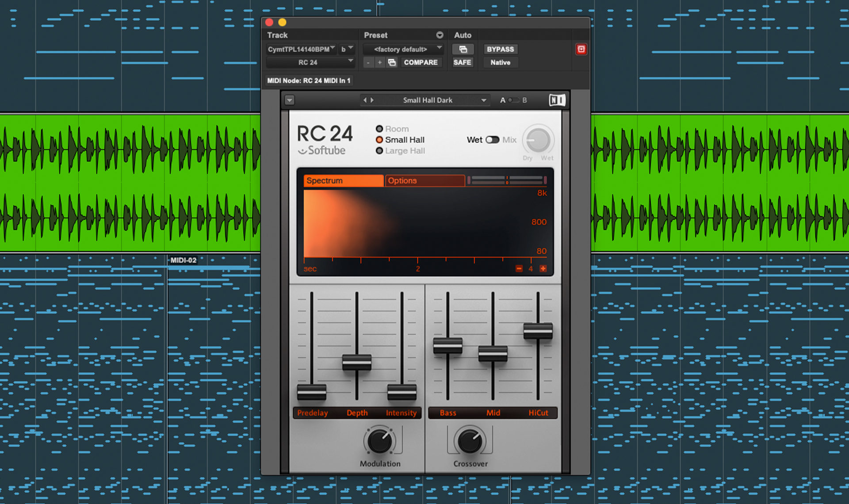Expand the RC 24 insert selector
This screenshot has height=504, width=849.
[x=349, y=62]
